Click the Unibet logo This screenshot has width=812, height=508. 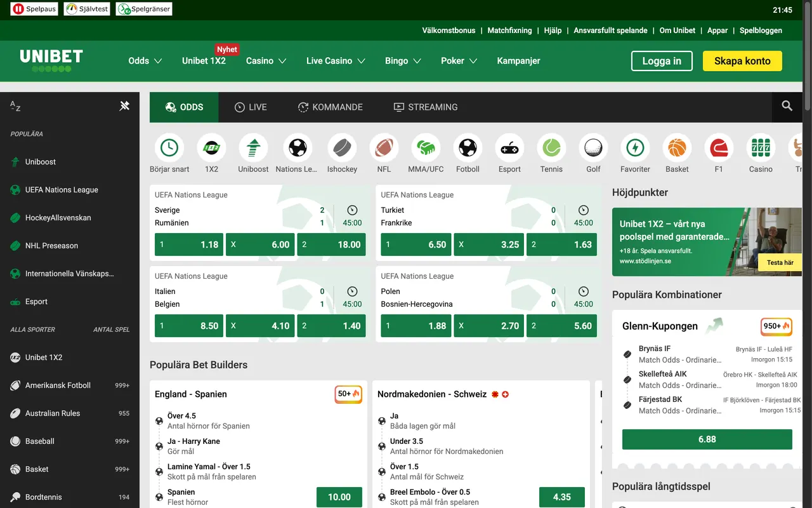(x=51, y=60)
